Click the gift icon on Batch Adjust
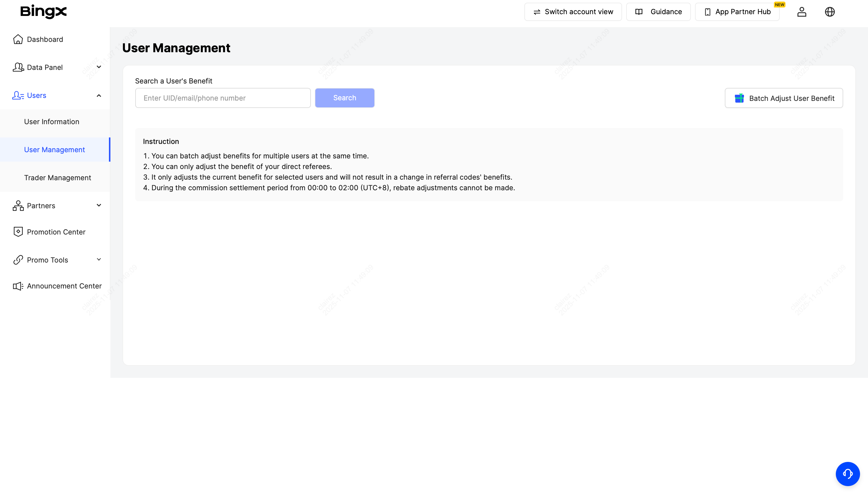Screen dimensions: 868x492 tap(739, 98)
